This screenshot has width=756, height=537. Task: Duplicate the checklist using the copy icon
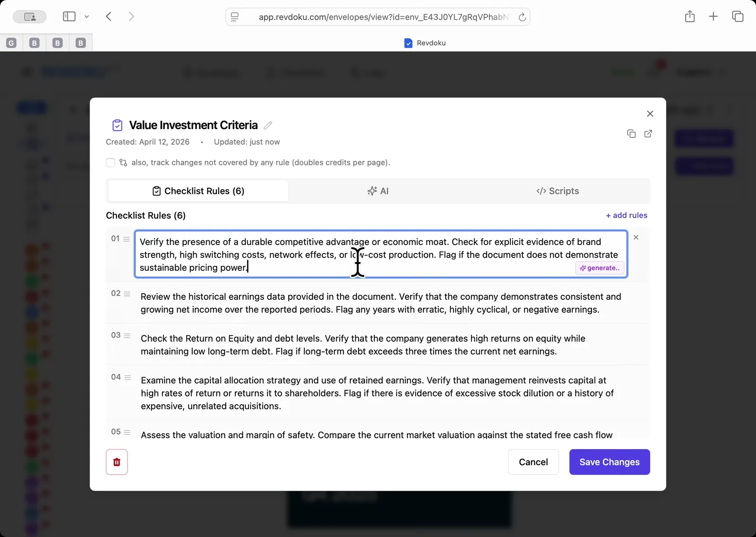click(632, 134)
